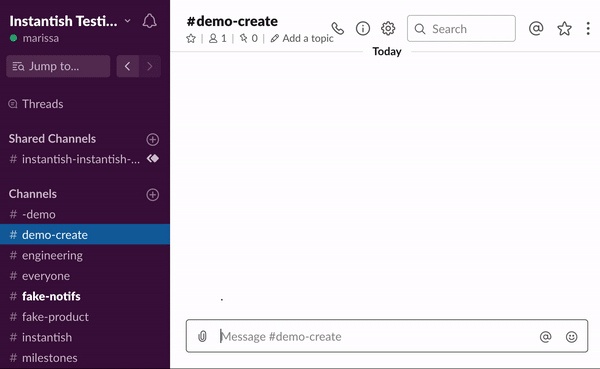
Task: Open notification preferences bell icon
Action: 150,21
